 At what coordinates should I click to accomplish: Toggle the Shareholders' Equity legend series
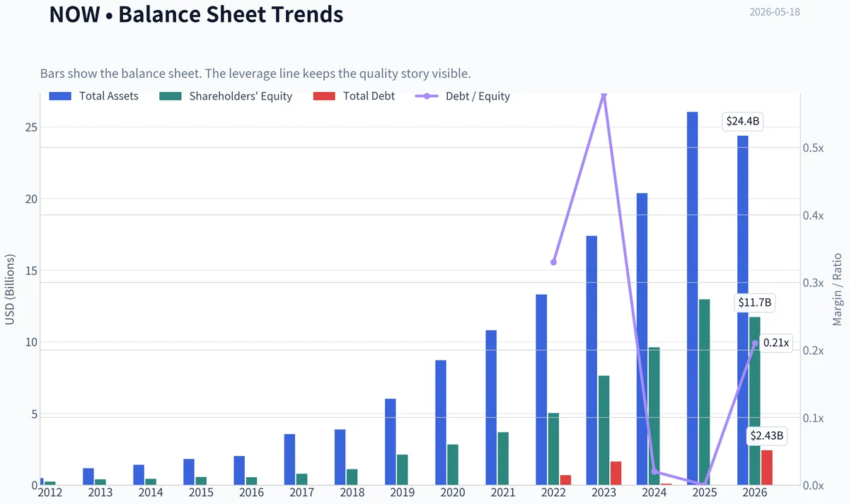[x=226, y=96]
